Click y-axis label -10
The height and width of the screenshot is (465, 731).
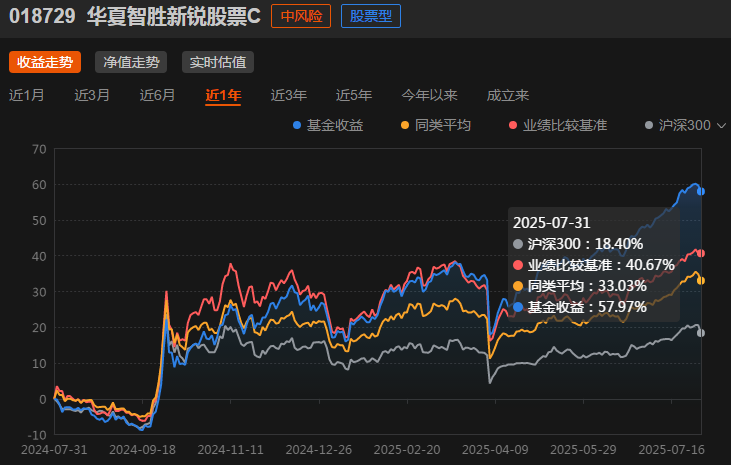point(37,435)
